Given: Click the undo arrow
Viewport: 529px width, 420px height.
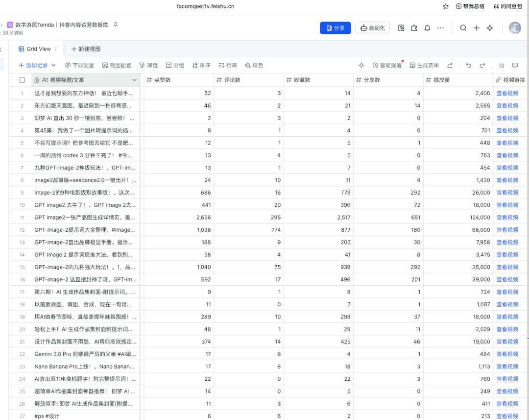Looking at the screenshot, I should point(468,65).
